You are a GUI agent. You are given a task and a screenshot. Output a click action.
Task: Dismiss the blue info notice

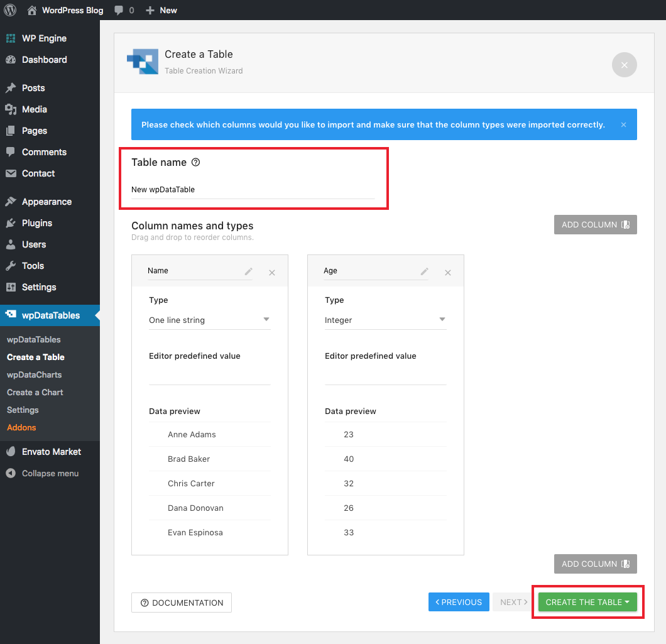click(623, 124)
